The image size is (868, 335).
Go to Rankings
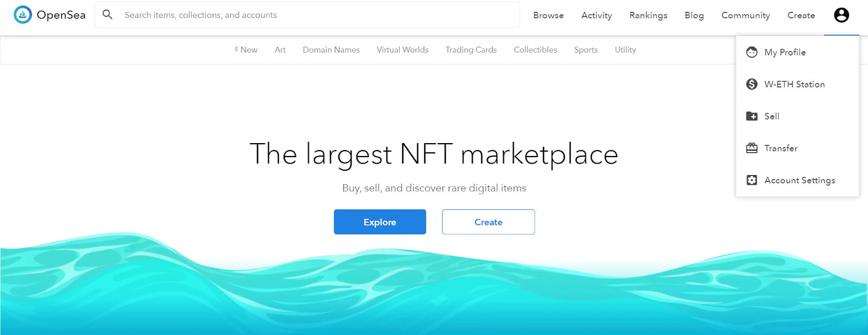648,15
